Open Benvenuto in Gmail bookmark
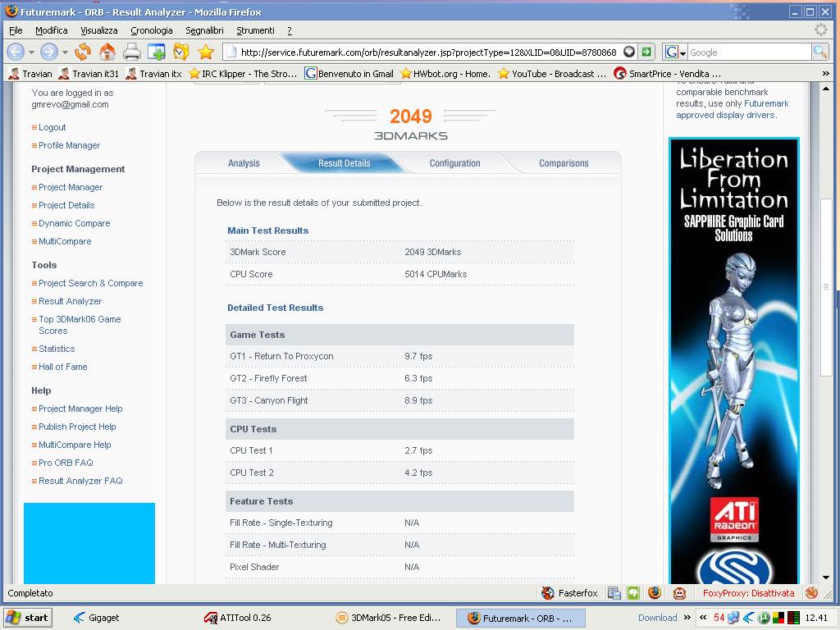The width and height of the screenshot is (840, 630). (x=349, y=73)
